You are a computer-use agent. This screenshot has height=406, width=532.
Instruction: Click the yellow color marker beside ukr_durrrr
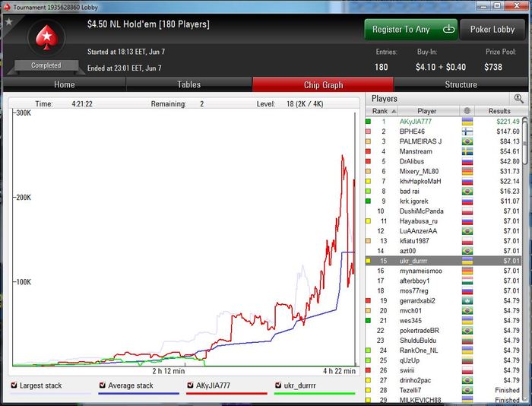(x=368, y=261)
